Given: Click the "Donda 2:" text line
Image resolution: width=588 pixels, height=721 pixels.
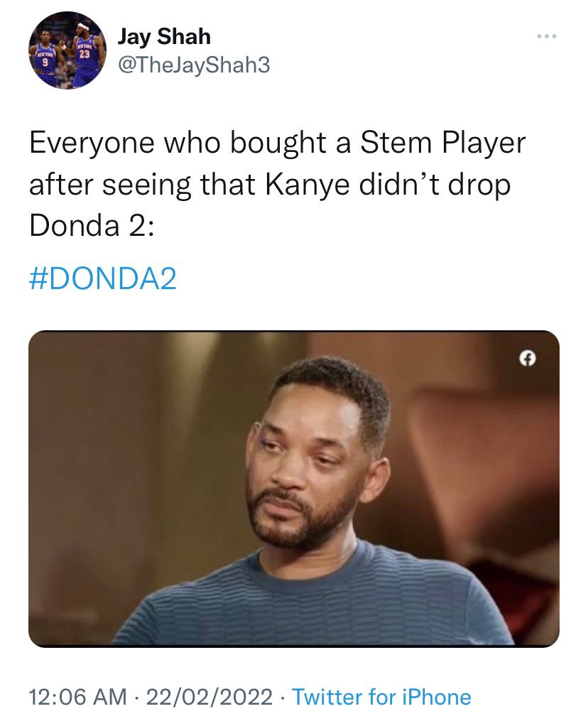Looking at the screenshot, I should [x=92, y=226].
